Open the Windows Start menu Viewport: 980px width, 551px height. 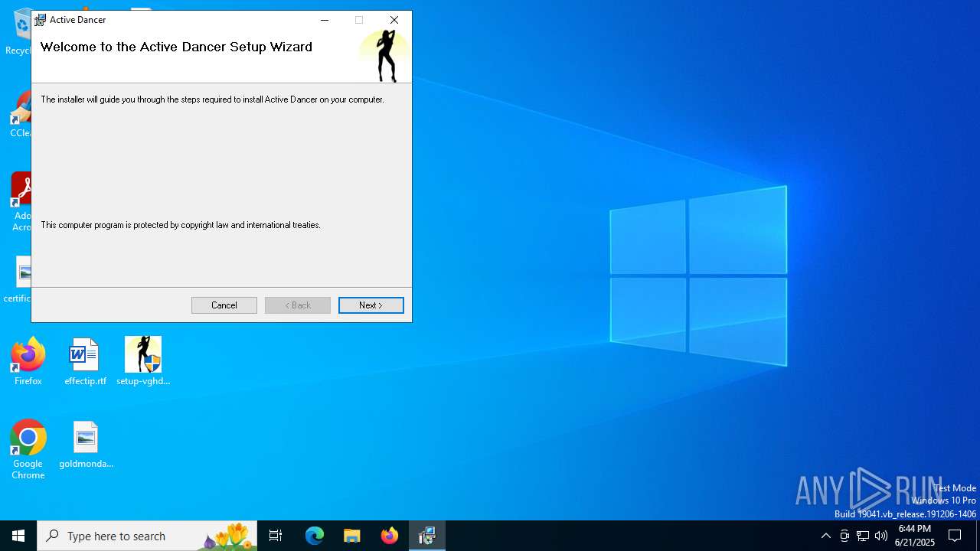(x=18, y=536)
